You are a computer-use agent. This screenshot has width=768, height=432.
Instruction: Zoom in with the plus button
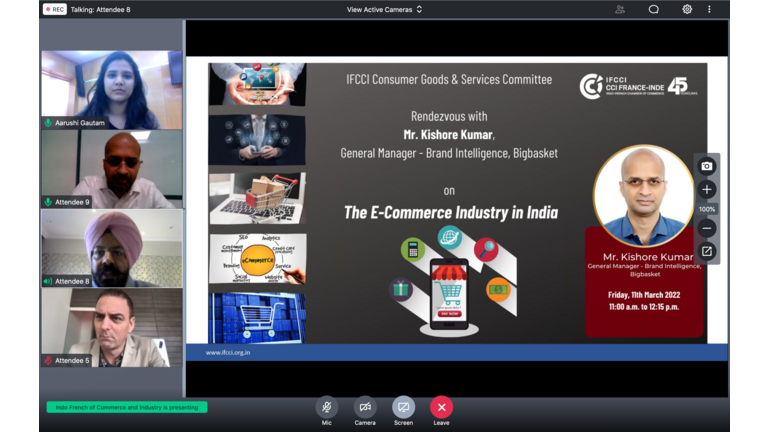pos(707,189)
